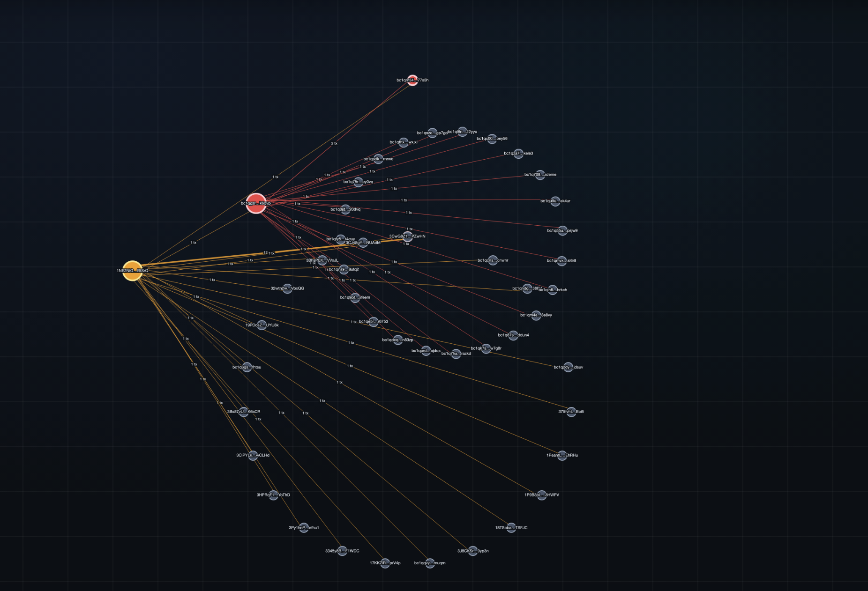Viewport: 868px width, 591px height.
Task: Click the node bc1qk7s...w7g8r
Action: [486, 349]
